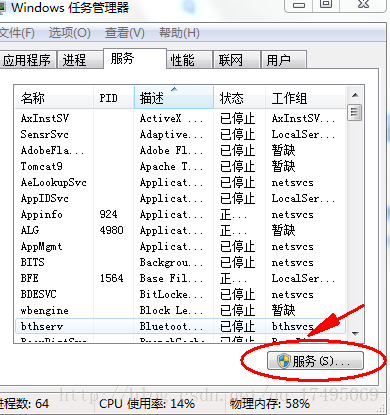Select the SensrSvc service row
Image resolution: width=390 pixels, height=415 pixels.
(180, 134)
